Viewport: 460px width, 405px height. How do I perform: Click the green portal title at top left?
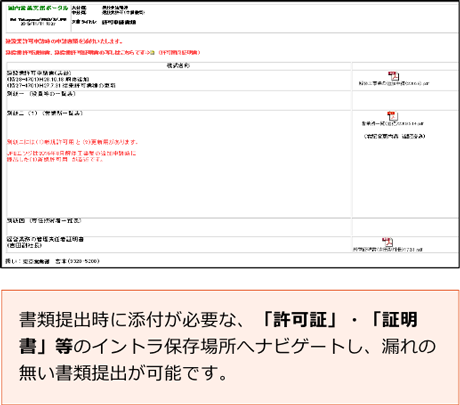coord(38,8)
